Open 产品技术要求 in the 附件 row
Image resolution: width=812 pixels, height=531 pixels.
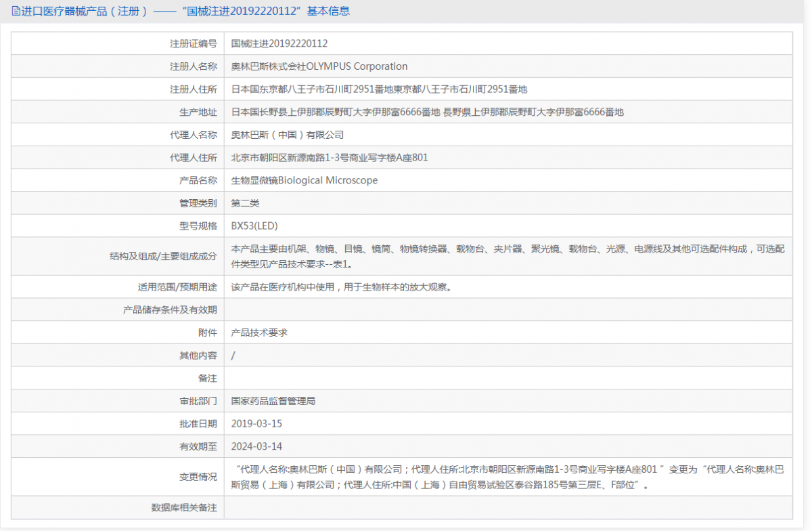pos(259,333)
